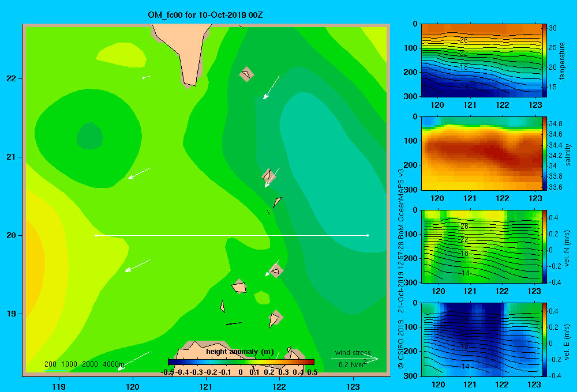Click the '0.2 N/m²' wind stress value
This screenshot has height=392, width=577.
pos(352,364)
